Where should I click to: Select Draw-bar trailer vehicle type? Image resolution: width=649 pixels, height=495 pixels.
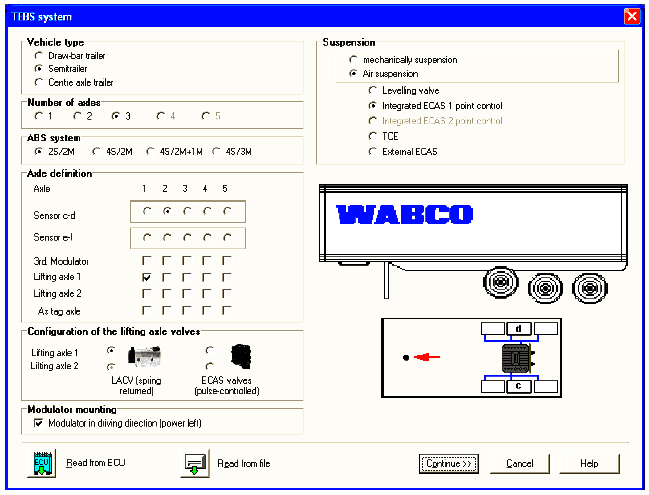pyautogui.click(x=38, y=55)
